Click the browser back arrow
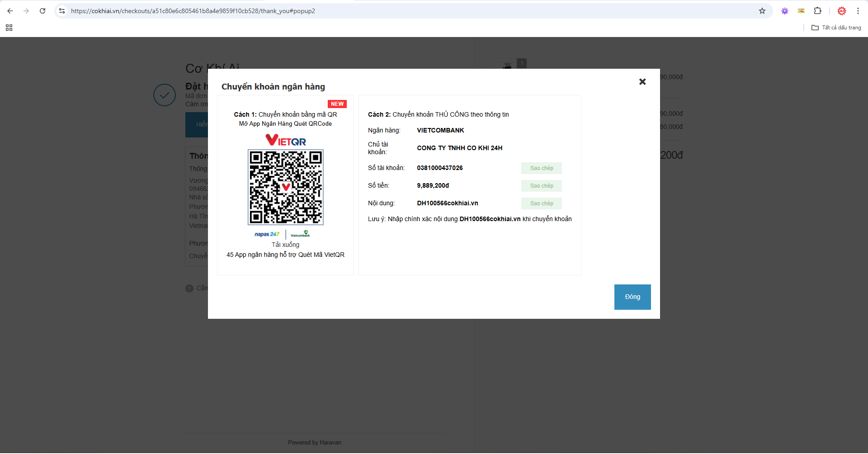The height and width of the screenshot is (454, 868). click(10, 11)
